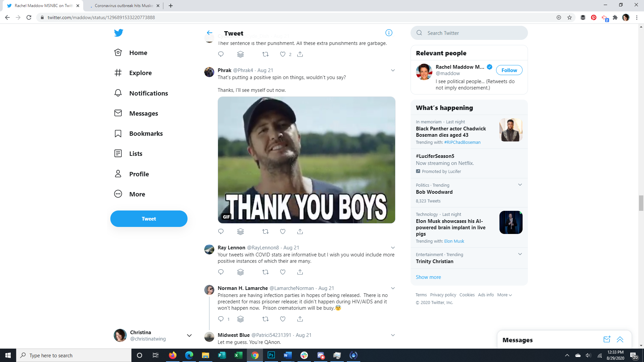Open Notifications in left sidebar
Image resolution: width=644 pixels, height=362 pixels.
(148, 93)
